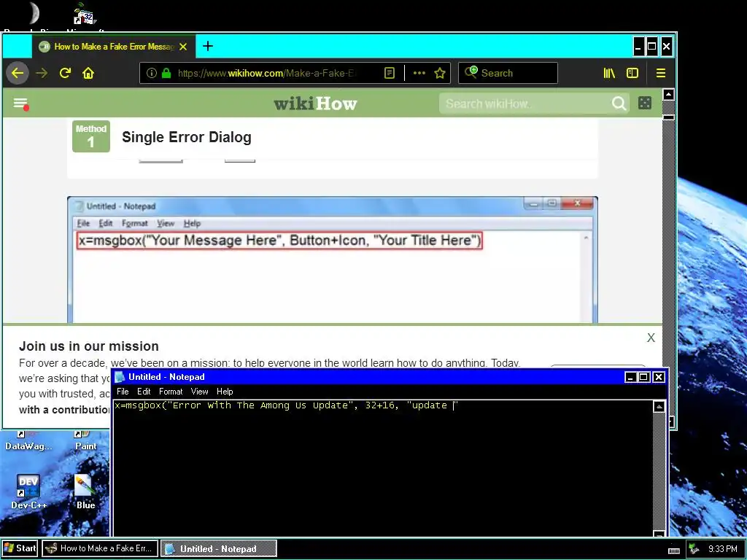Screen dimensions: 747x560
Task: Toggle reader view icon in address bar
Action: [x=390, y=74]
